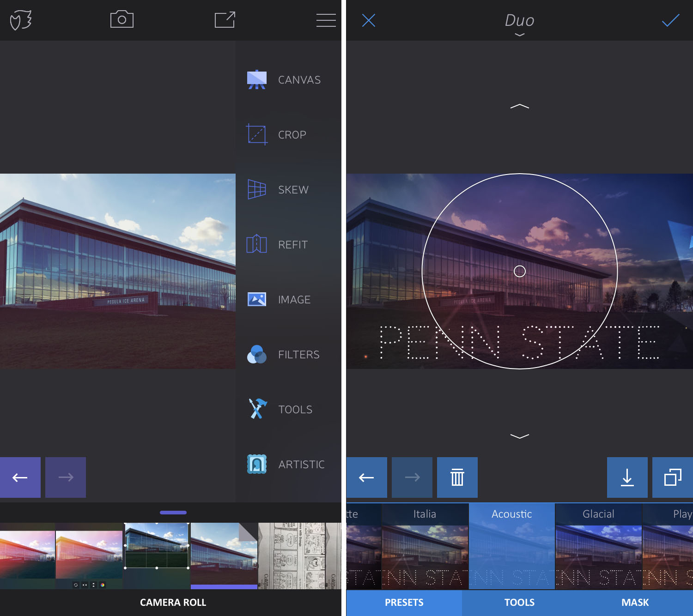Select second pink thumbnail with icons

pos(89,556)
